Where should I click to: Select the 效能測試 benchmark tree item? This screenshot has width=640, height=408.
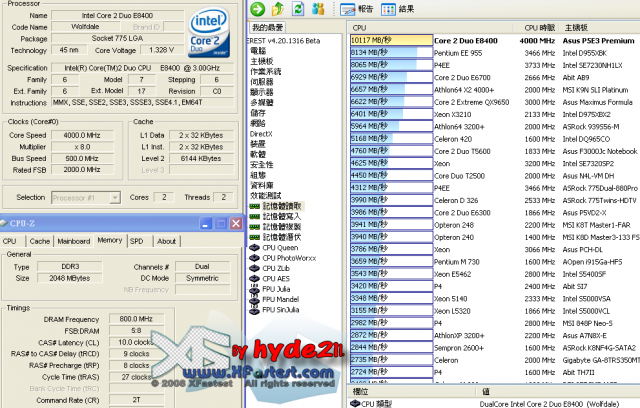point(265,196)
